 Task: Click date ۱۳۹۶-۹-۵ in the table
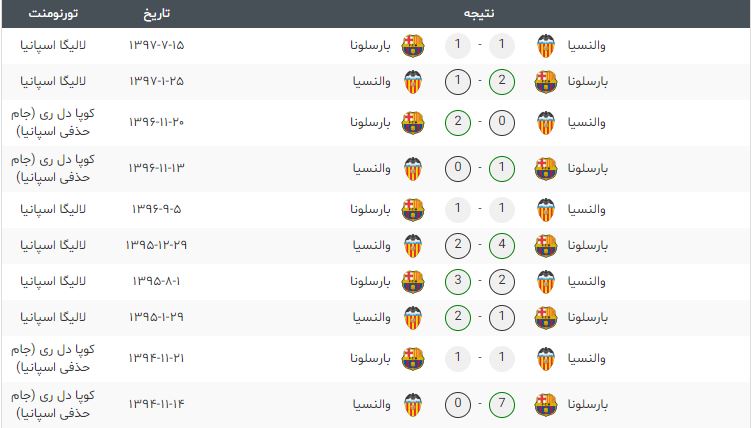pos(157,209)
